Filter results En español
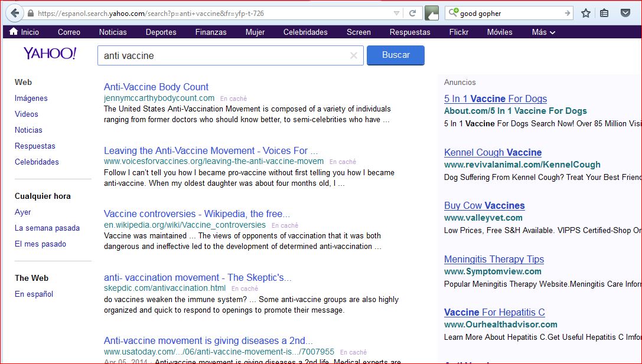Screen dimensions: 642x364 tap(34, 294)
